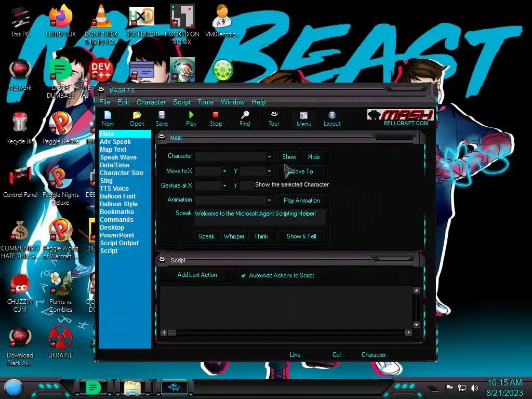Click the Play Animation button
532x399 pixels.
tap(301, 201)
